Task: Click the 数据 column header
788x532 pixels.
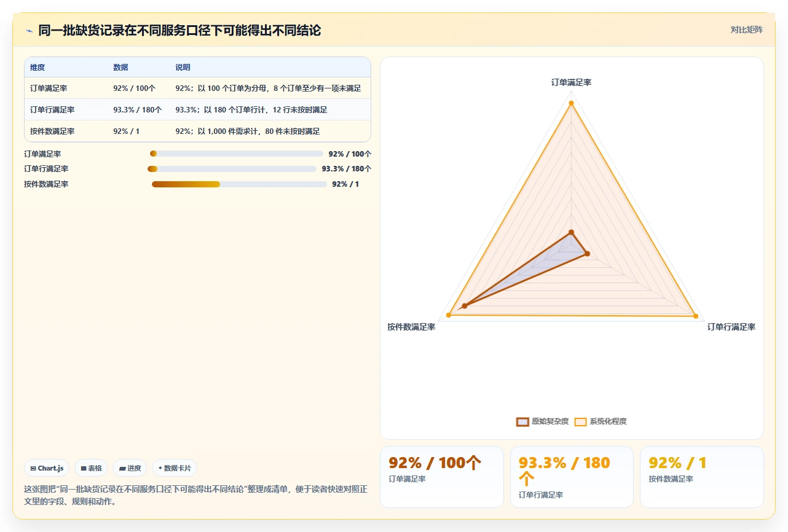Action: tap(120, 68)
